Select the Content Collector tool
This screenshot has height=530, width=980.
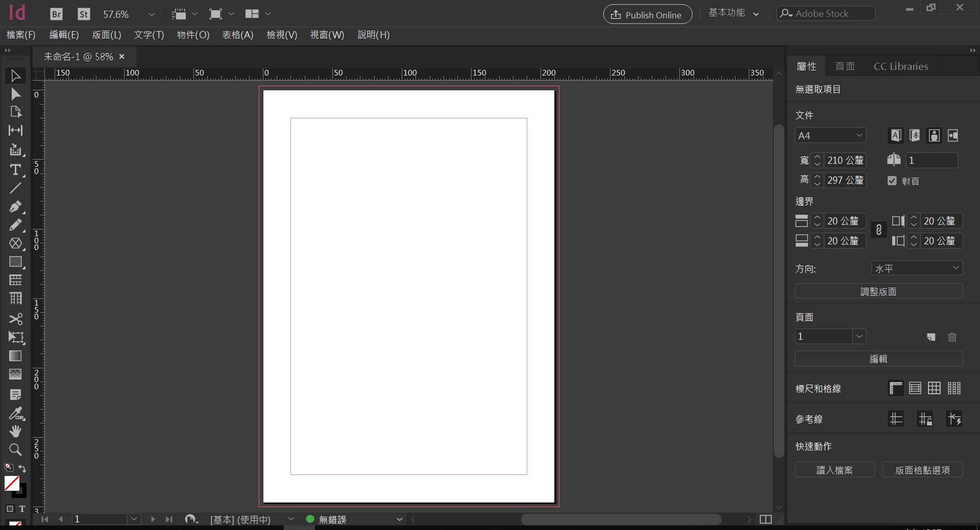tap(15, 150)
